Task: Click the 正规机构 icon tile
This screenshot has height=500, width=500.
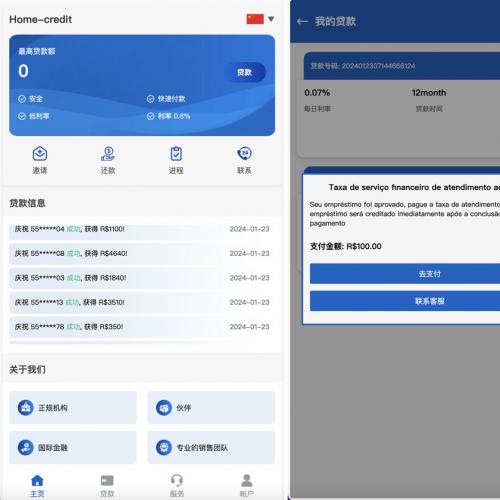Action: [26, 408]
